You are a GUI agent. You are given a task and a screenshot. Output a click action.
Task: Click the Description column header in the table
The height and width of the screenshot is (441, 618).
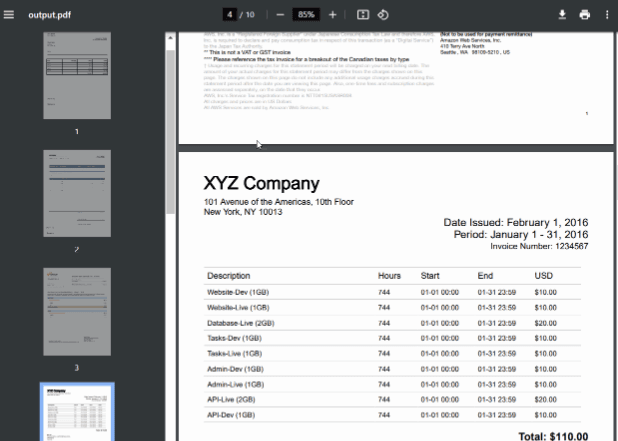pyautogui.click(x=228, y=275)
